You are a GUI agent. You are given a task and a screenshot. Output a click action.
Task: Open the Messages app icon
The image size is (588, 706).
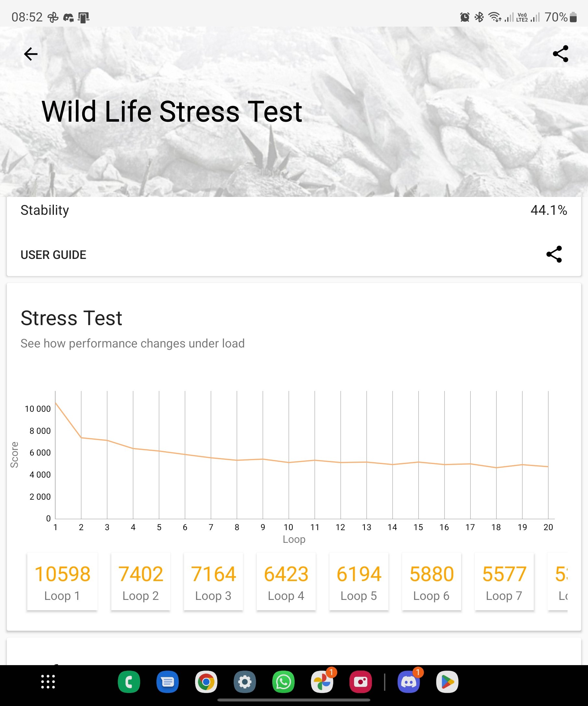click(x=167, y=682)
